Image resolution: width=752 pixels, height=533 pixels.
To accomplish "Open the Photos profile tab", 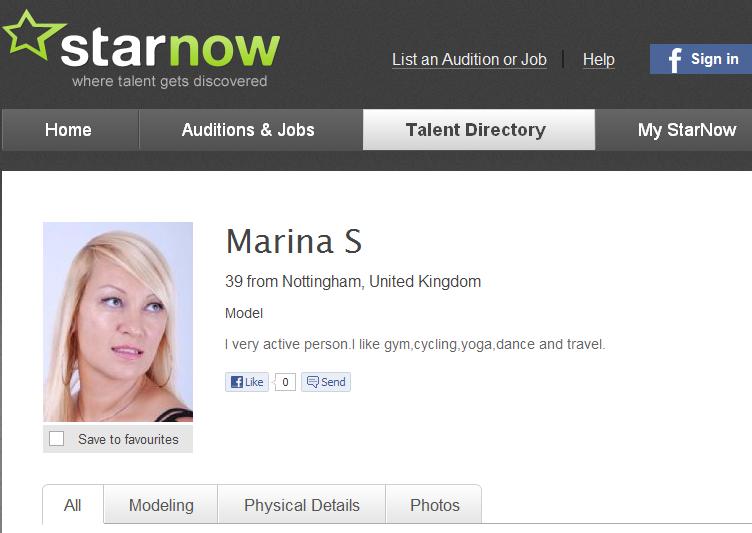I will 435,505.
